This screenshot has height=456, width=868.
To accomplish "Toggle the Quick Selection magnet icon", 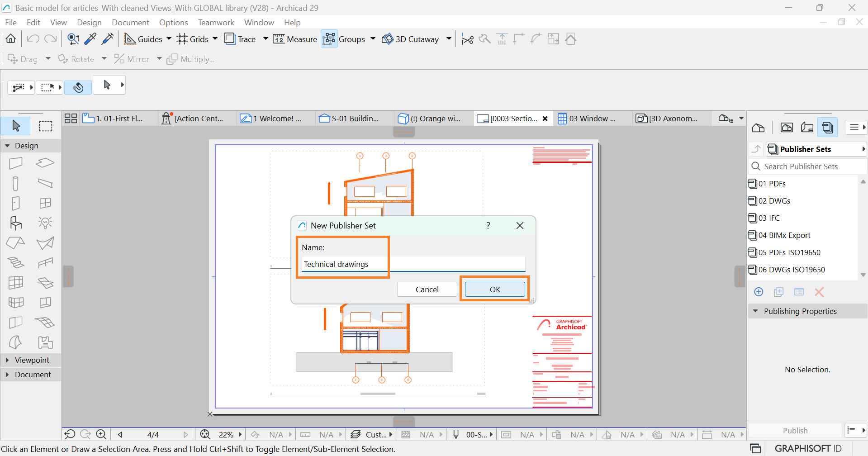I will pyautogui.click(x=78, y=87).
